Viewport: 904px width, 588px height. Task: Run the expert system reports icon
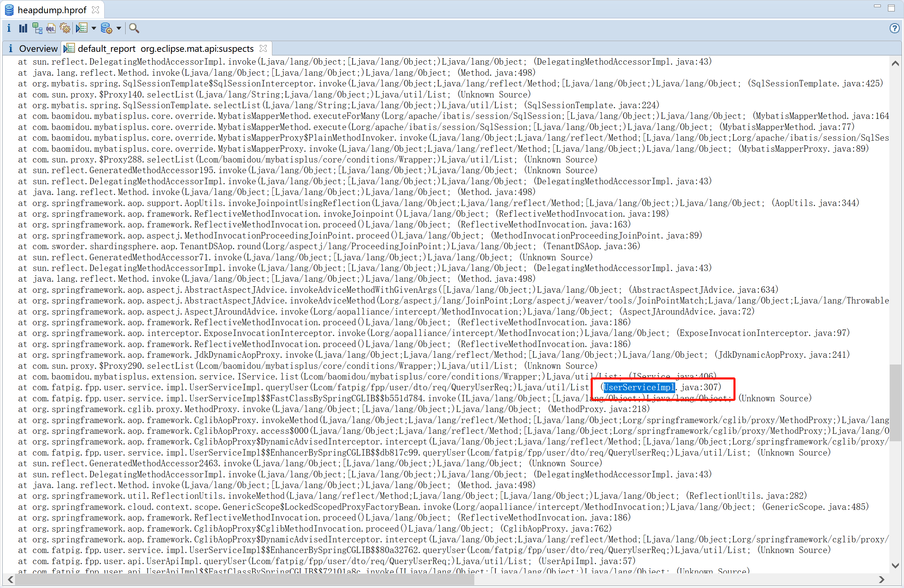(82, 28)
